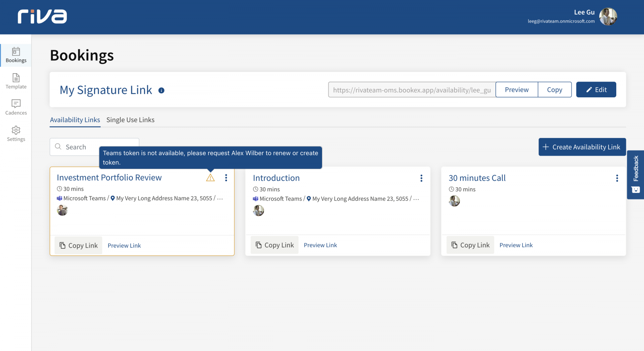
Task: Click the address text on Introduction card
Action: pyautogui.click(x=360, y=199)
